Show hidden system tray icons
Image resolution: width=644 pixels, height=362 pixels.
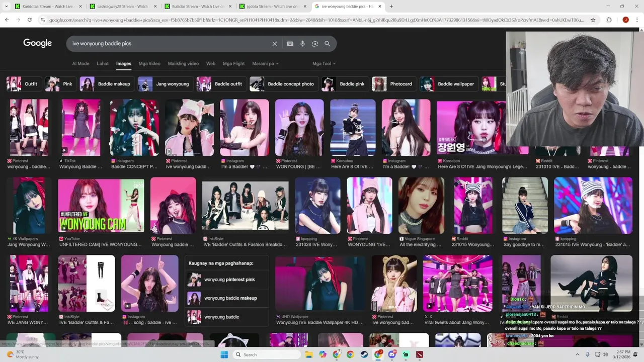(x=577, y=354)
